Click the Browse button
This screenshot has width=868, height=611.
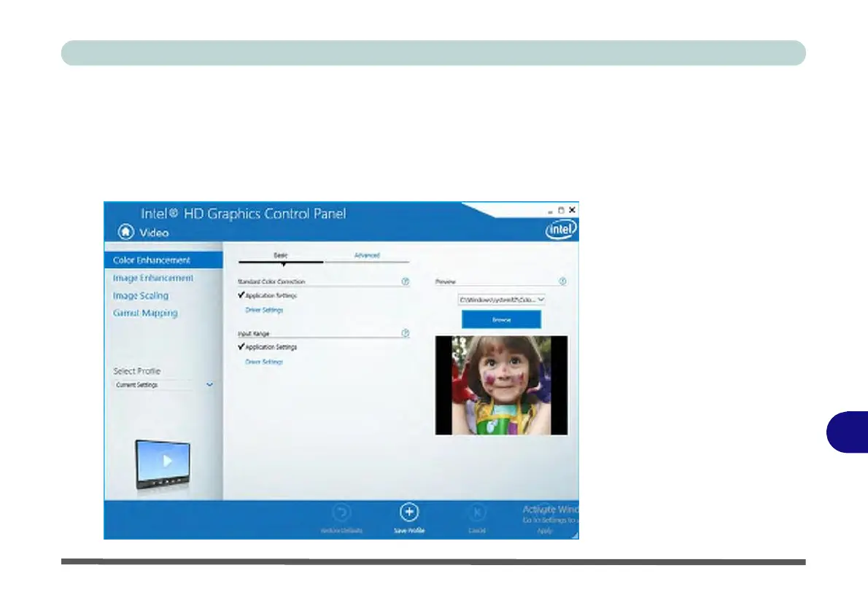[x=502, y=319]
